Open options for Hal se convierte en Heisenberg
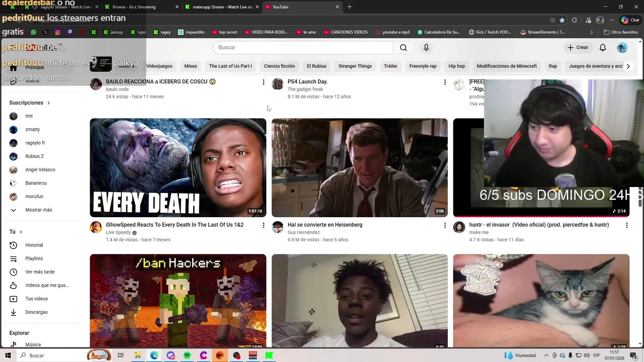The image size is (644, 362). (x=445, y=225)
